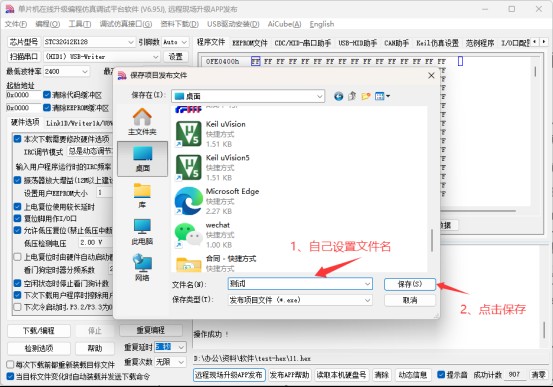This screenshot has height=387, width=553.
Task: Switch to the Keil仿真设置 tab
Action: pos(437,43)
